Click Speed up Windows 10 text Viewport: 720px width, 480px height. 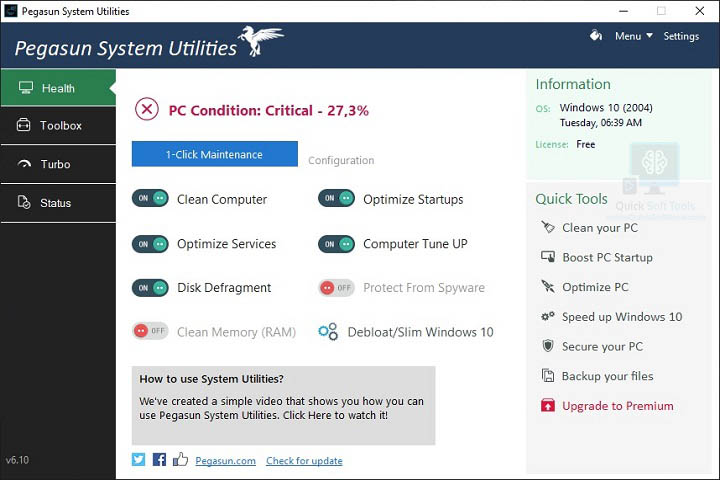pyautogui.click(x=622, y=317)
